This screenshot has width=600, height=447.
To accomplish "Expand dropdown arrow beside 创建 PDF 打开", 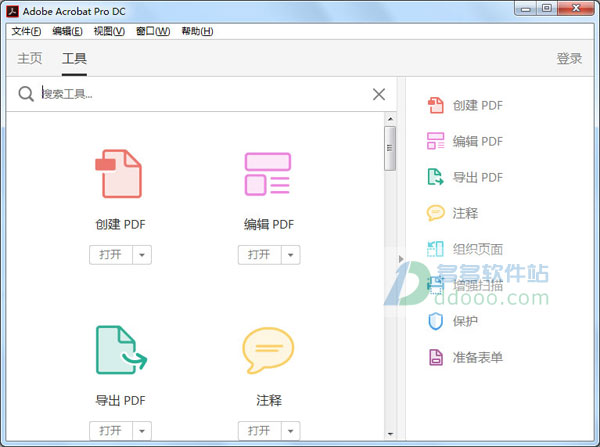I will click(x=142, y=255).
